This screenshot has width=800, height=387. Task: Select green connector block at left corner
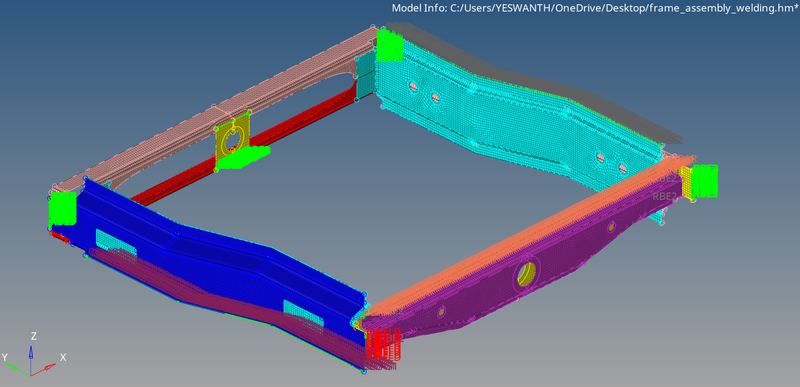pos(62,209)
